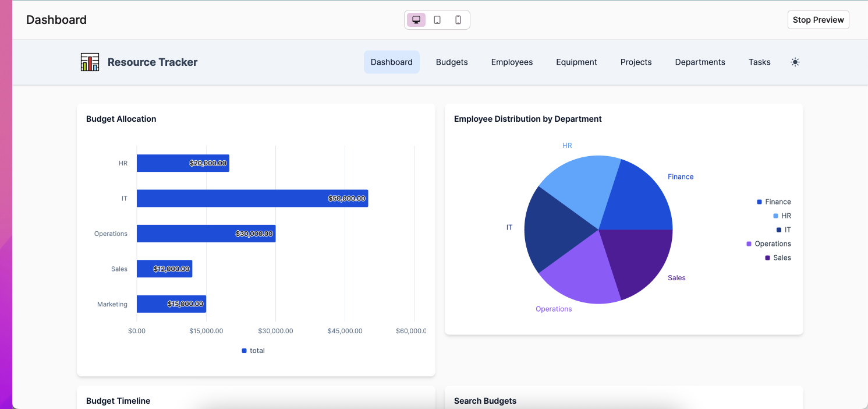868x409 pixels.
Task: Navigate to Equipment
Action: (576, 62)
